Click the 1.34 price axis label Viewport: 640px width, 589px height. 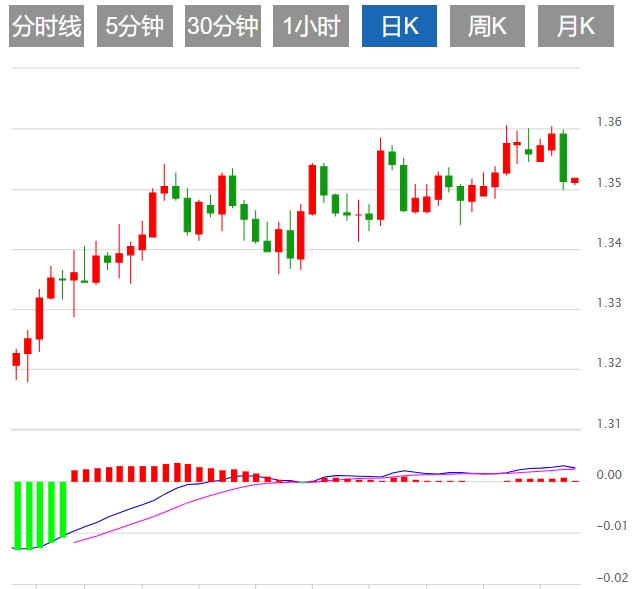(x=609, y=242)
